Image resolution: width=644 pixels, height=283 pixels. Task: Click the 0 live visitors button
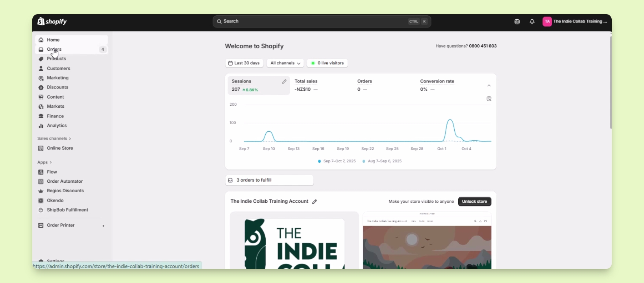328,63
